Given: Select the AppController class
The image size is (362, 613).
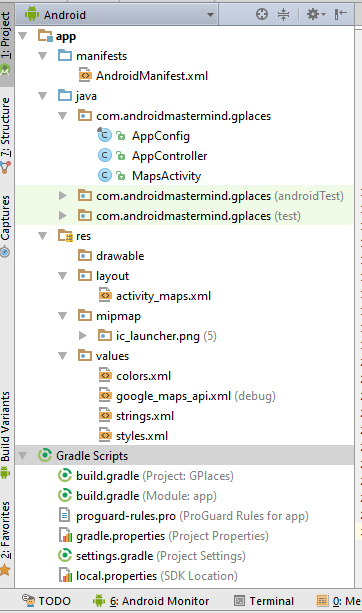Looking at the screenshot, I should 170,156.
